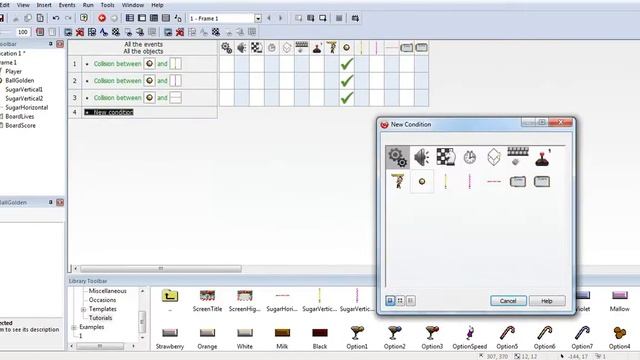Toggle the checkmark action in event row 2
The image size is (640, 360).
pos(347,81)
